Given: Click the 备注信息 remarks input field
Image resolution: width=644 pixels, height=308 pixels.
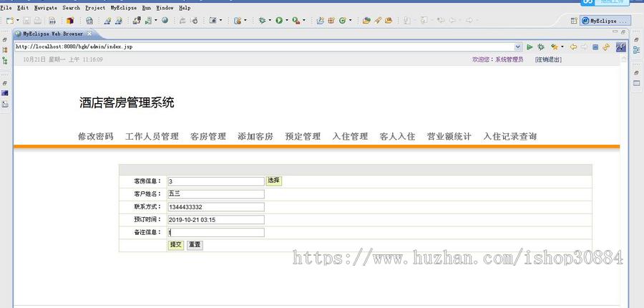Looking at the screenshot, I should click(x=216, y=232).
